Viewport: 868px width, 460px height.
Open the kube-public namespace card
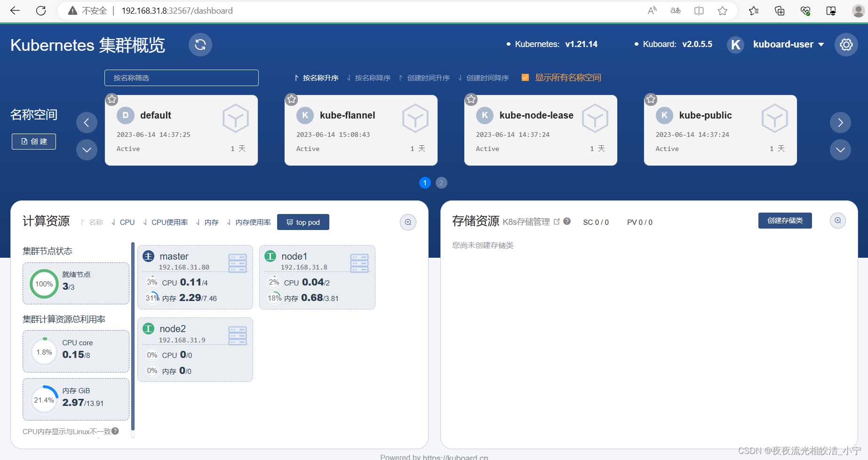[720, 130]
